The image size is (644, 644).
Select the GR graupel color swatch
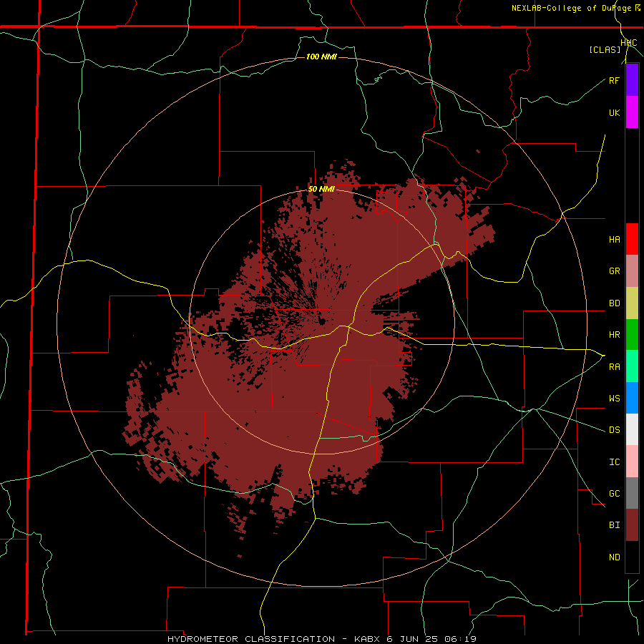pyautogui.click(x=632, y=271)
